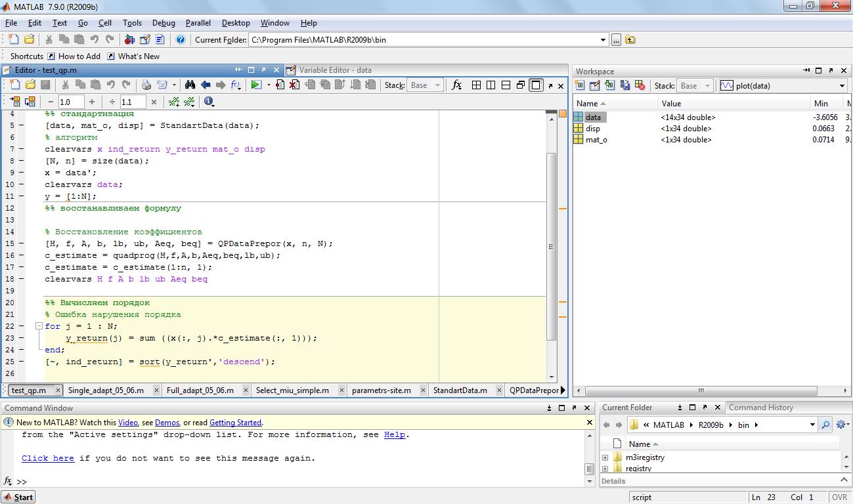The image size is (853, 504).
Task: Collapse the for loop fold at line 22
Action: point(39,326)
